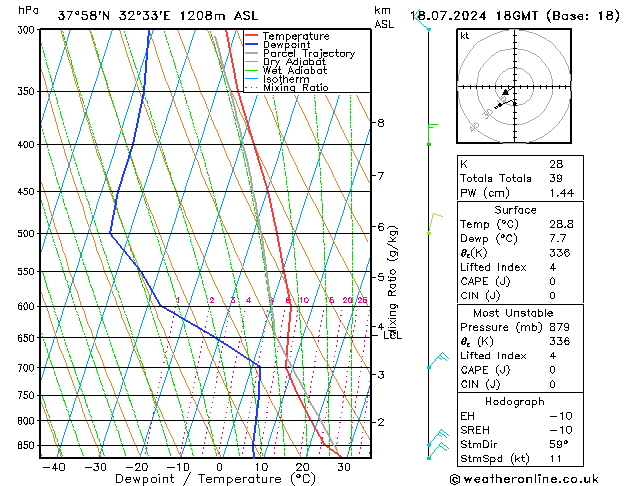The image size is (629, 486).
Task: Click the gray Parcel Trajectory legend swatch
Action: tap(252, 53)
